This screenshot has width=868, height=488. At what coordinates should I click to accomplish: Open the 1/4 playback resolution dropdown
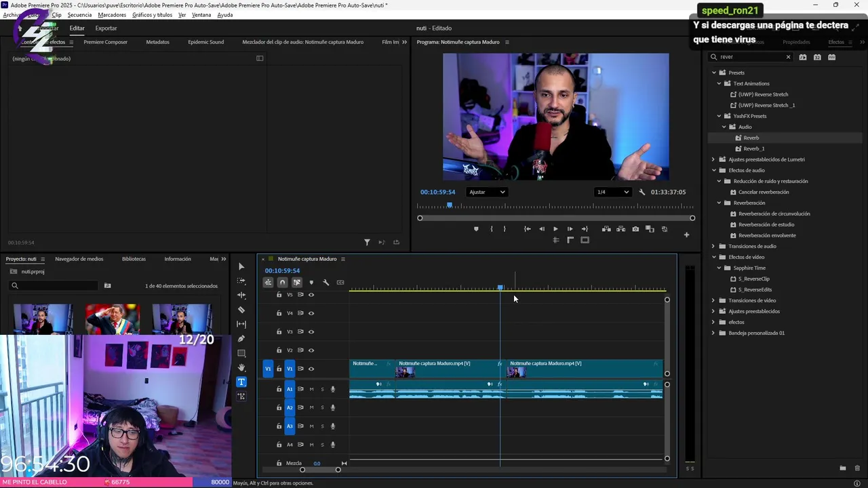tap(612, 192)
